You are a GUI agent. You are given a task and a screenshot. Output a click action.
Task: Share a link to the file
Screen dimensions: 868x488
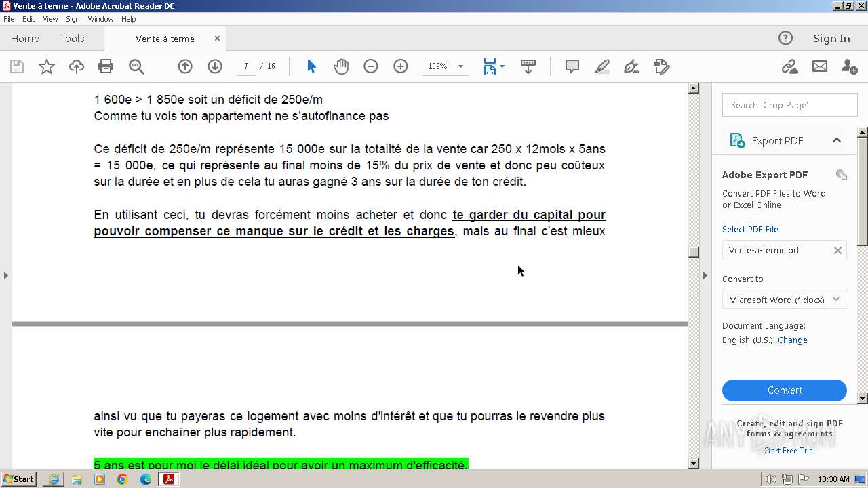coord(789,66)
